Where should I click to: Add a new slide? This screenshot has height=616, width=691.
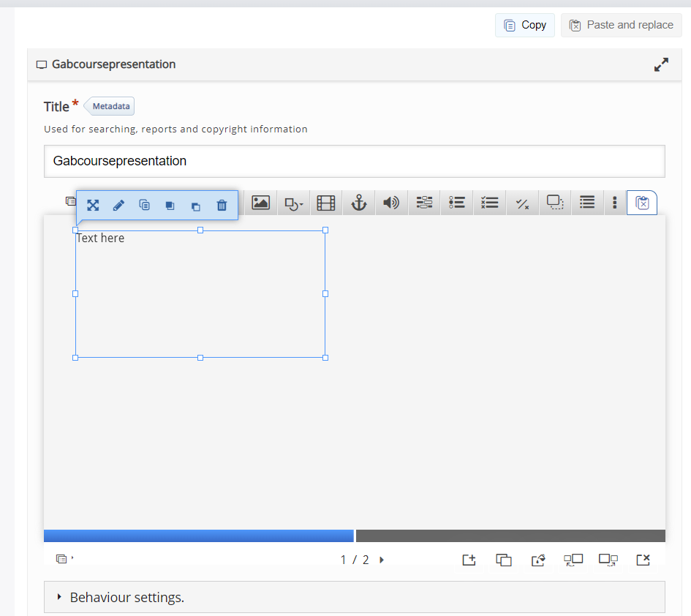(x=469, y=560)
